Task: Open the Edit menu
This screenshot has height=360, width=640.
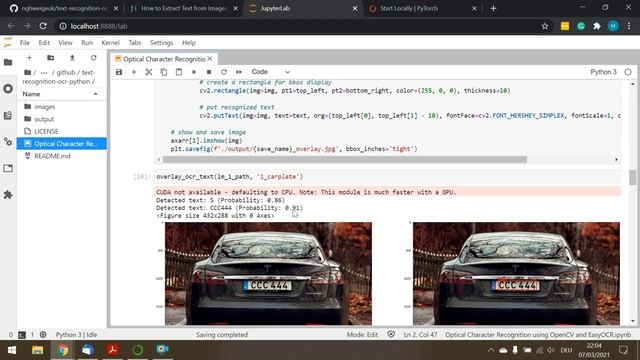Action: [x=44, y=42]
